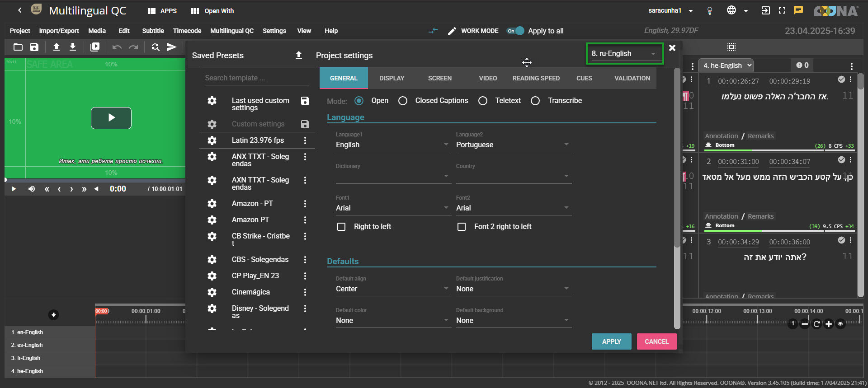Click the Save project icon in toolbar
The height and width of the screenshot is (388, 868).
tap(34, 47)
